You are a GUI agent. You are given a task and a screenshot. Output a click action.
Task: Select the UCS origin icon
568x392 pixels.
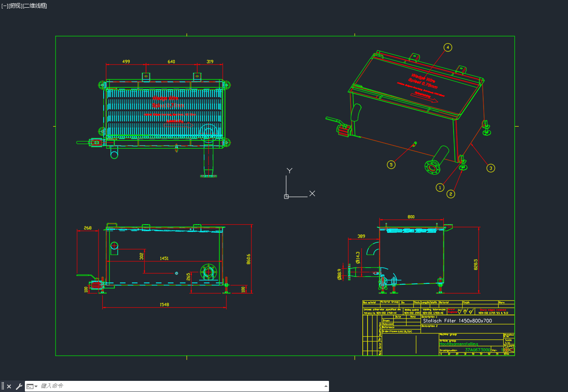pos(287,196)
